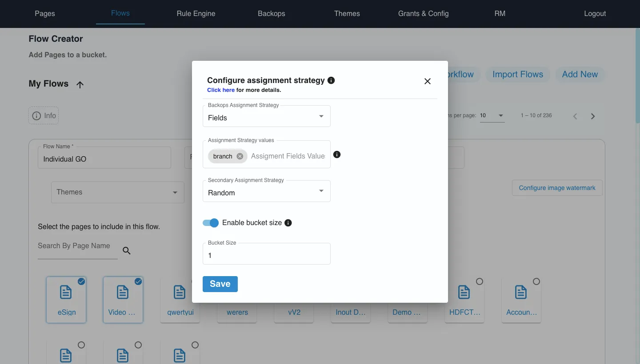Change items per page dropdown
Viewport: 640px width, 364px height.
click(x=492, y=115)
